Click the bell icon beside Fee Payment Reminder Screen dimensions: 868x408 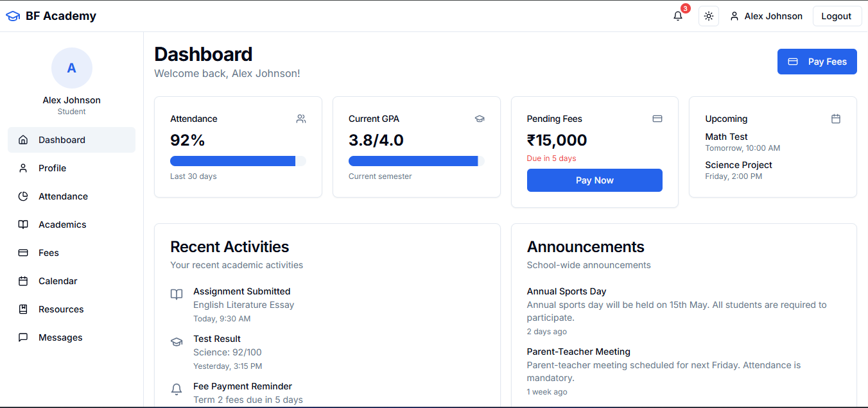[x=177, y=389]
